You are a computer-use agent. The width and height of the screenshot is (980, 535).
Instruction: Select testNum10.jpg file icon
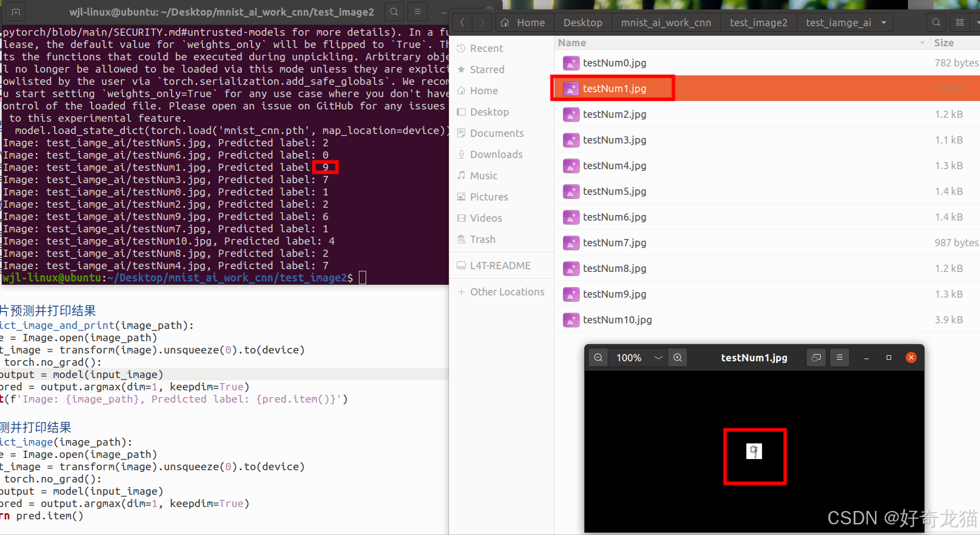[571, 320]
